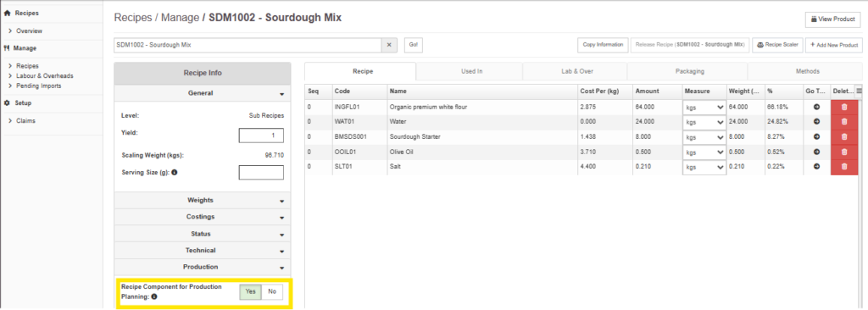Open Labour & Overheads in sidebar

tap(44, 76)
